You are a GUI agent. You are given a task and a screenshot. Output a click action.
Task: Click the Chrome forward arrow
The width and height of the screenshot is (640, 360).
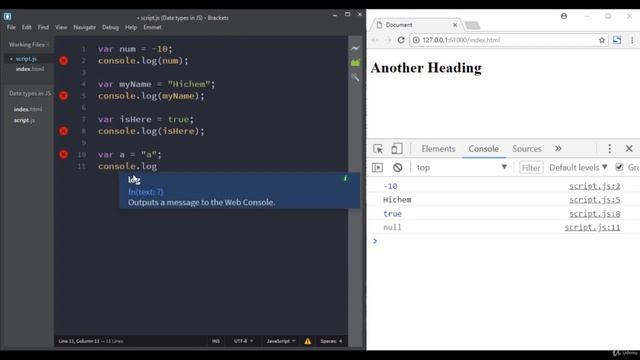(x=388, y=40)
